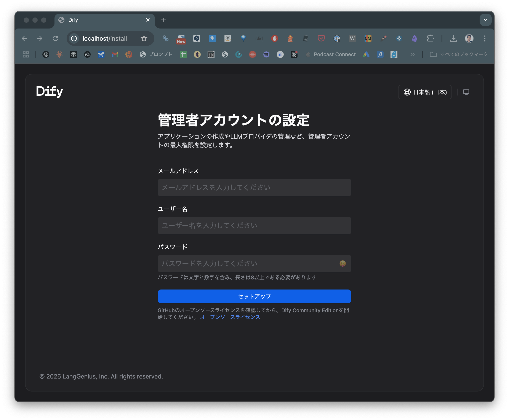Open the オープンソースライセンス link

point(230,317)
